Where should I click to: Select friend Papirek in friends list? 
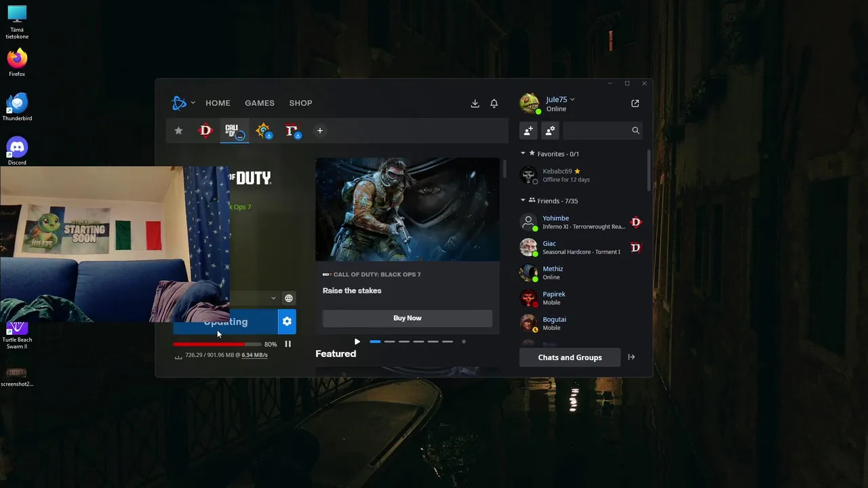581,298
